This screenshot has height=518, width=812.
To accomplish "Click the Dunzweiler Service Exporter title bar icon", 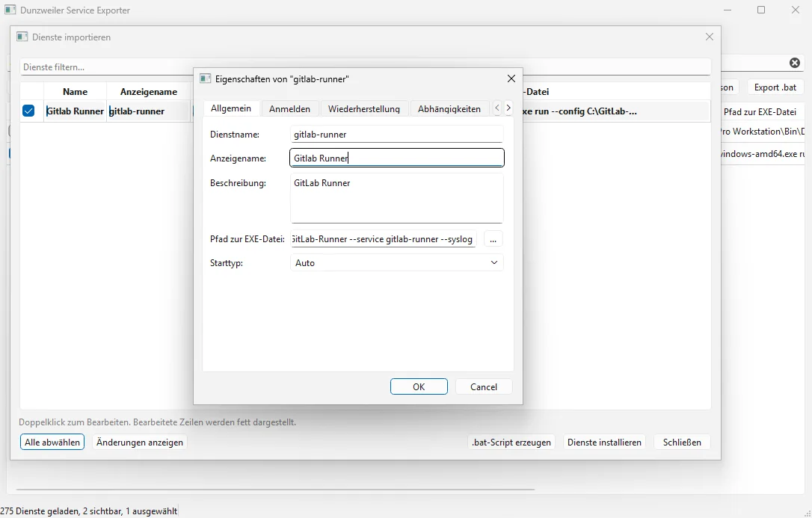I will (x=10, y=10).
